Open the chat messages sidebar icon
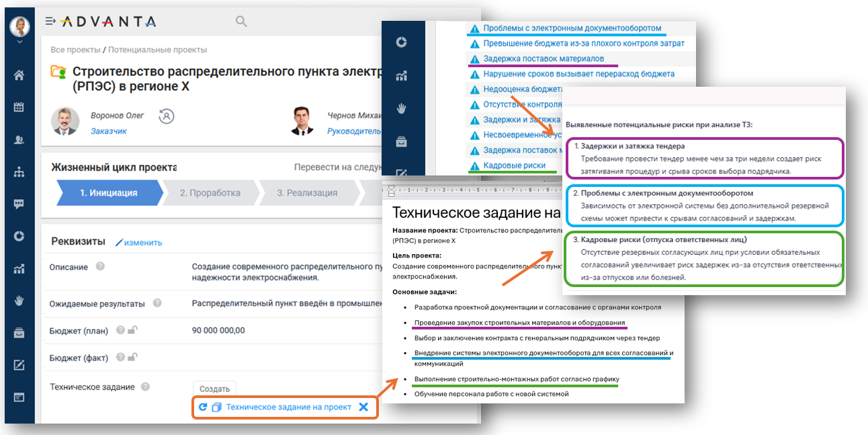This screenshot has height=435, width=868. (19, 204)
